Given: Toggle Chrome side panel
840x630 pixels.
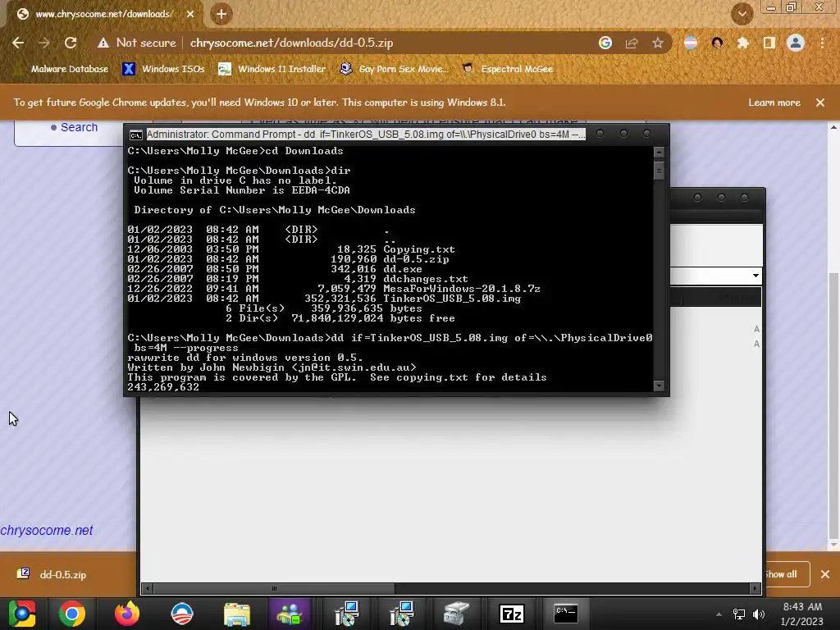Looking at the screenshot, I should point(769,43).
